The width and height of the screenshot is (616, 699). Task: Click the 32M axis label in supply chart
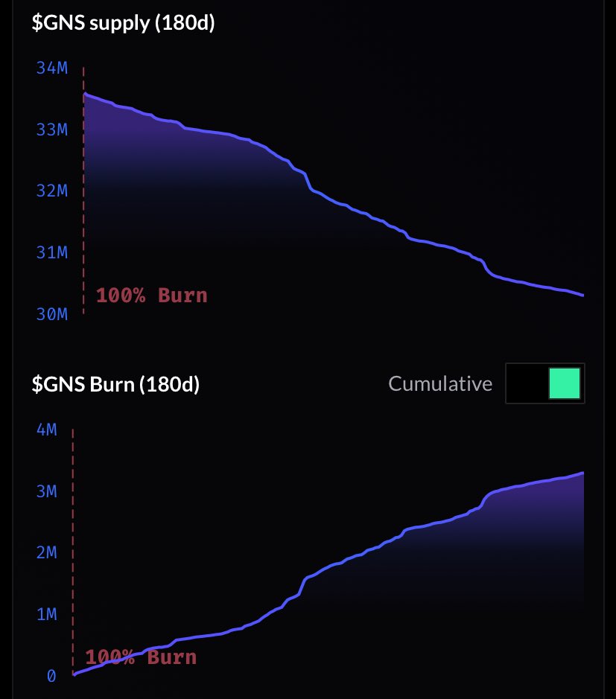pos(52,191)
